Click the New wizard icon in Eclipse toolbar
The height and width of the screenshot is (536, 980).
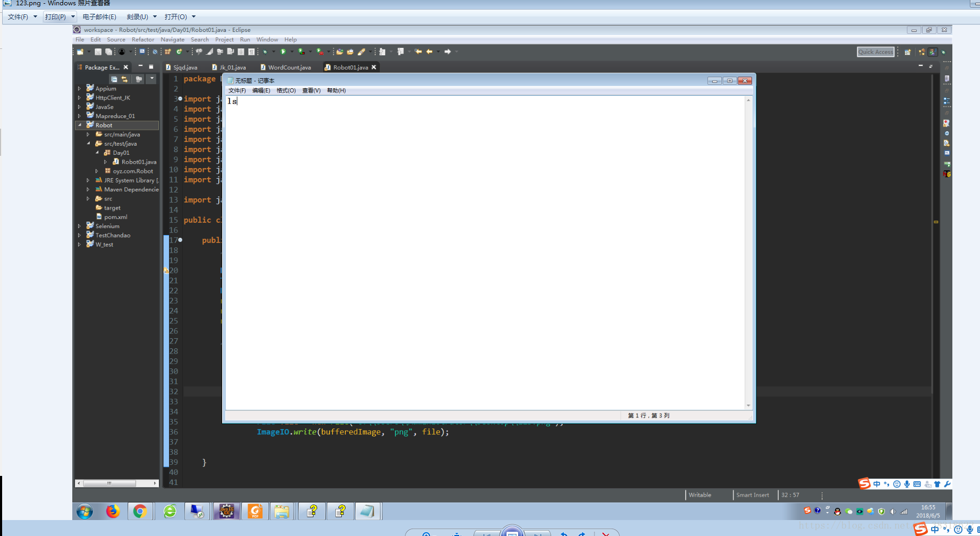pyautogui.click(x=80, y=52)
